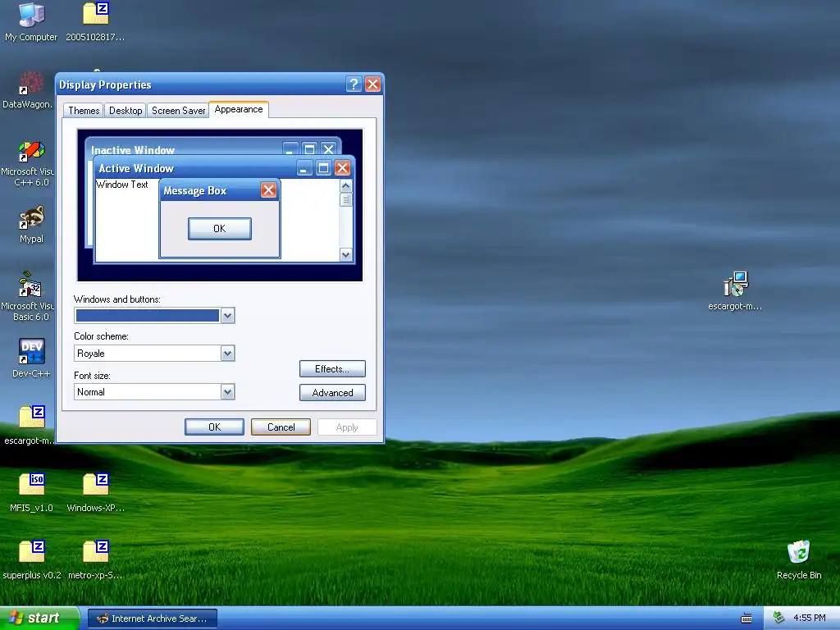Select the MFI5_v1.0 iso file icon

coord(31,492)
